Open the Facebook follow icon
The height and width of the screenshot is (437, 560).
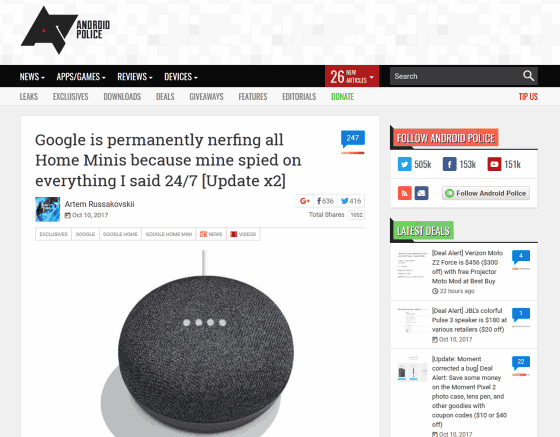pyautogui.click(x=449, y=164)
